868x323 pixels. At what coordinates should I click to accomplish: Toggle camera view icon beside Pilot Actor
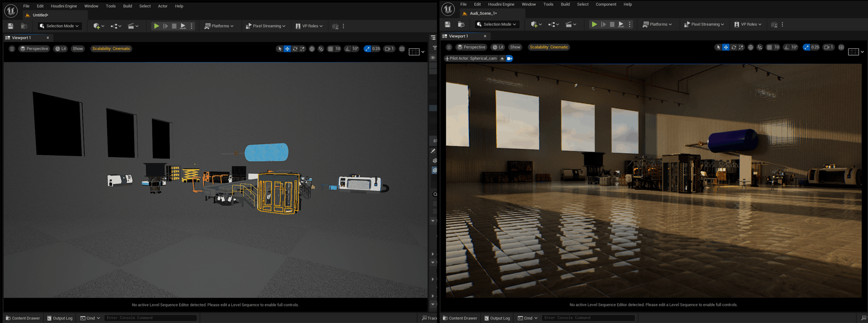(x=510, y=59)
